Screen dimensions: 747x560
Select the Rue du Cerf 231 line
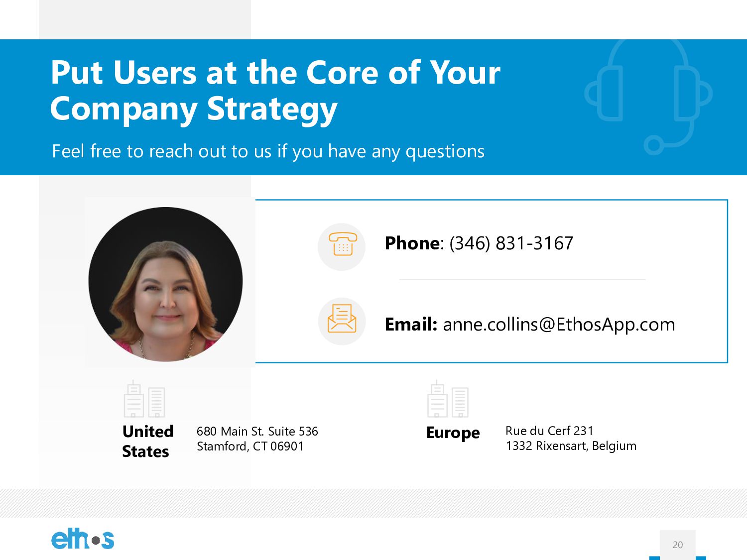click(549, 431)
